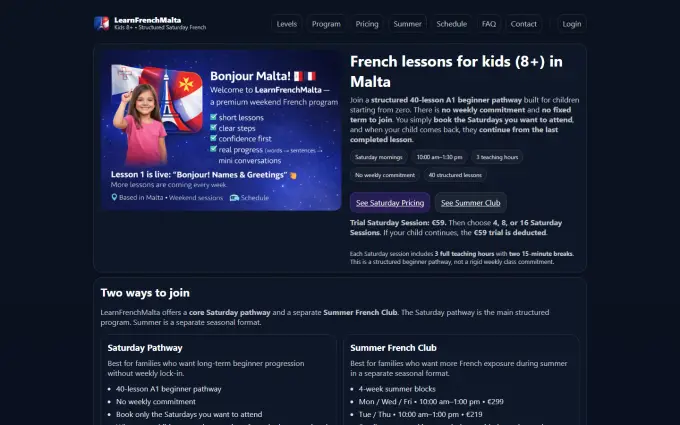Click the French lessons for kids heading

[456, 72]
